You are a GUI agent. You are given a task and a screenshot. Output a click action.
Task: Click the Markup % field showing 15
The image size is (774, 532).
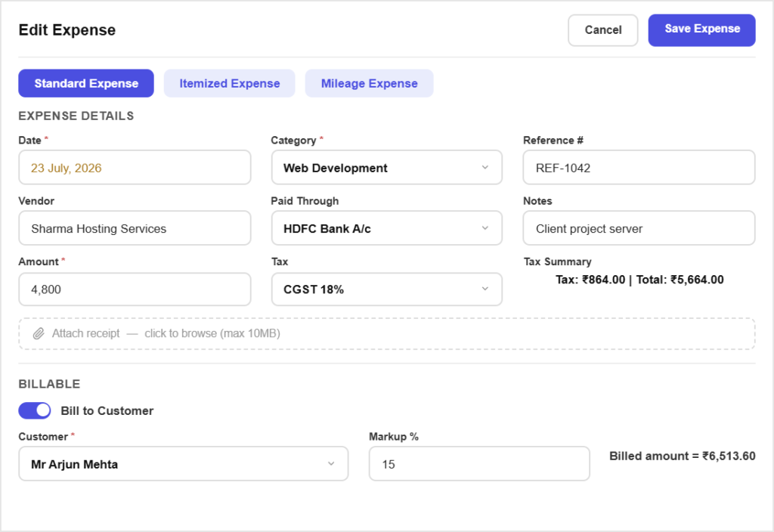tap(478, 464)
